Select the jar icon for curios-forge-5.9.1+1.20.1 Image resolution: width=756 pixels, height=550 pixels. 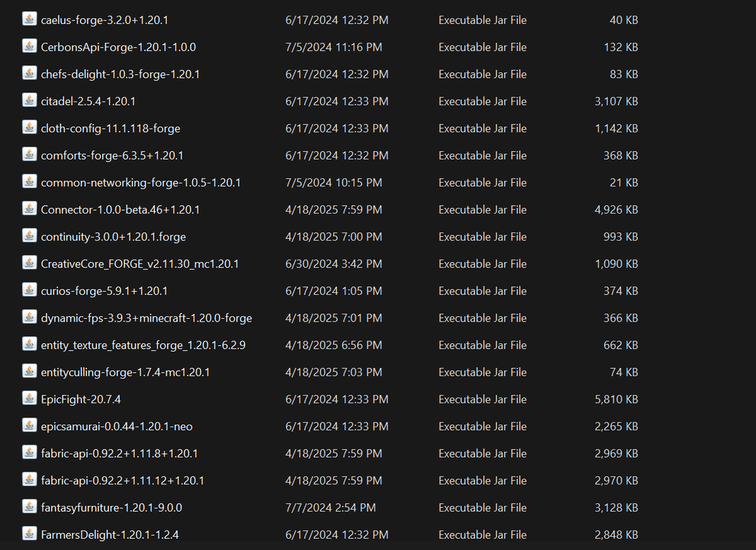click(x=29, y=290)
